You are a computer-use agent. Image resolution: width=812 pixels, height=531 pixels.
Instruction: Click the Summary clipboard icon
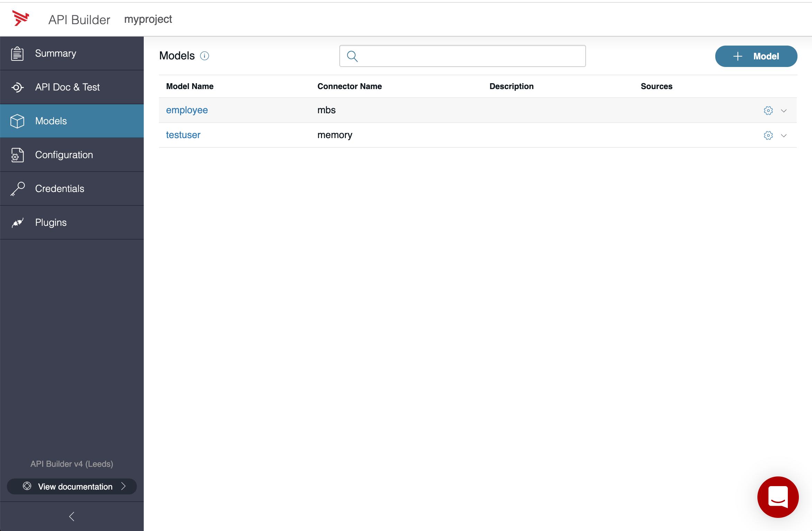click(17, 54)
